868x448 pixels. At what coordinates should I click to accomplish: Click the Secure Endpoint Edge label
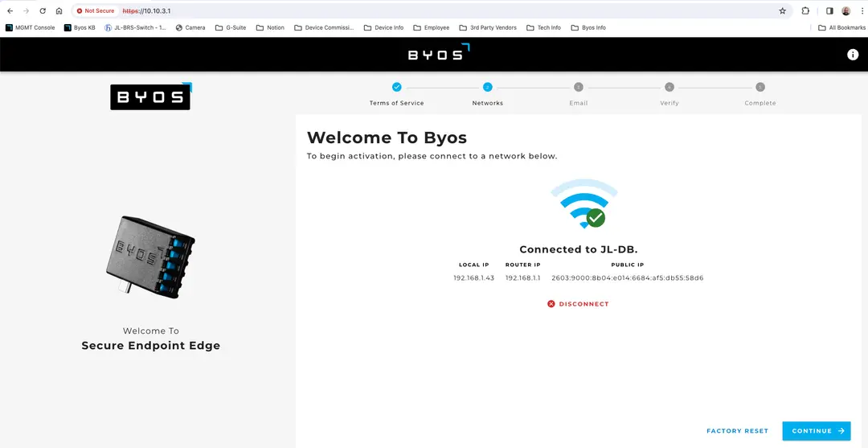pyautogui.click(x=150, y=346)
